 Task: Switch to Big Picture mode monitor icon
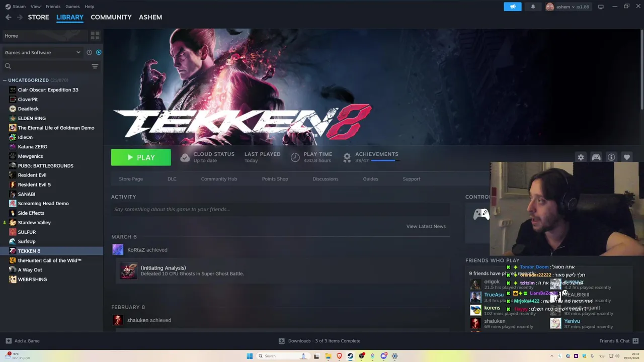click(601, 7)
